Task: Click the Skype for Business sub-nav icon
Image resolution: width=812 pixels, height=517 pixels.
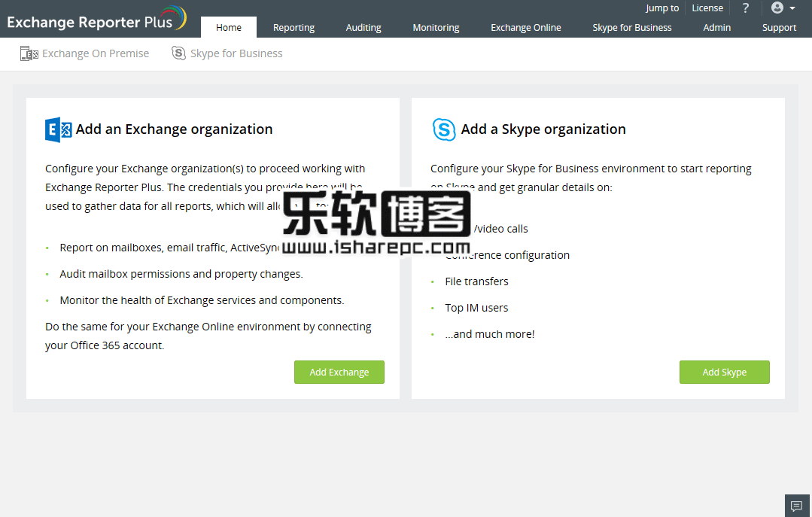Action: click(178, 53)
